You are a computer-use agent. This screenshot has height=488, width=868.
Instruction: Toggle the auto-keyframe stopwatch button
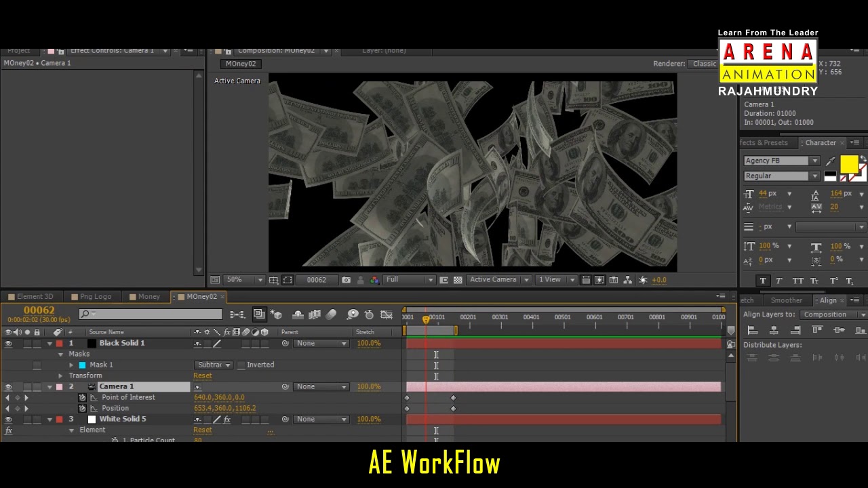(x=369, y=314)
